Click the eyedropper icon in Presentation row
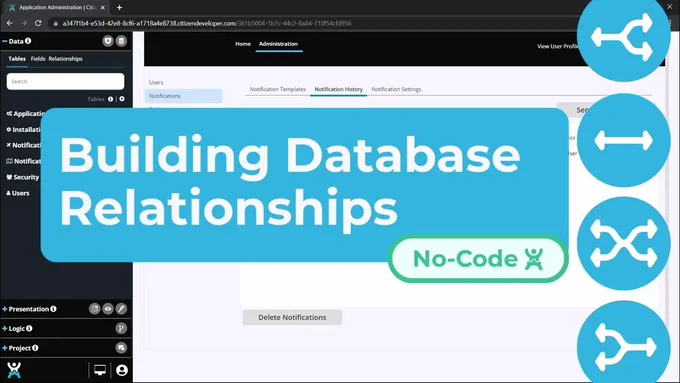This screenshot has height=383, width=680. coord(121,309)
